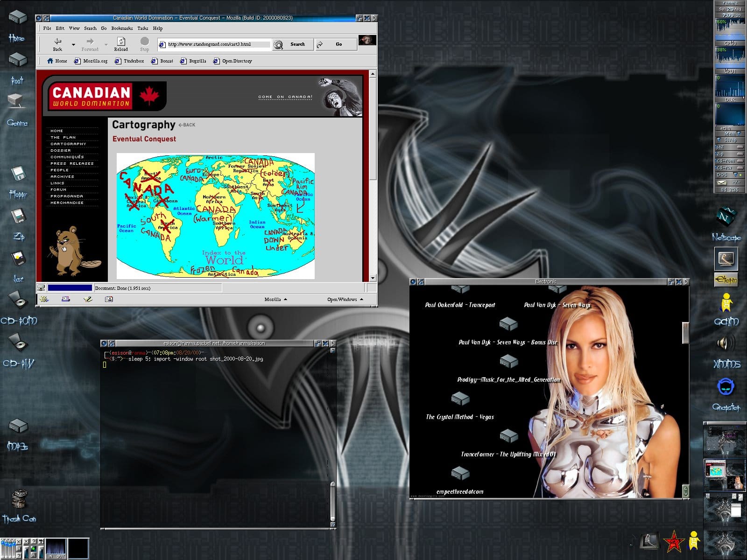Open the Zip drive desktop icon
The height and width of the screenshot is (560, 747).
(x=18, y=215)
